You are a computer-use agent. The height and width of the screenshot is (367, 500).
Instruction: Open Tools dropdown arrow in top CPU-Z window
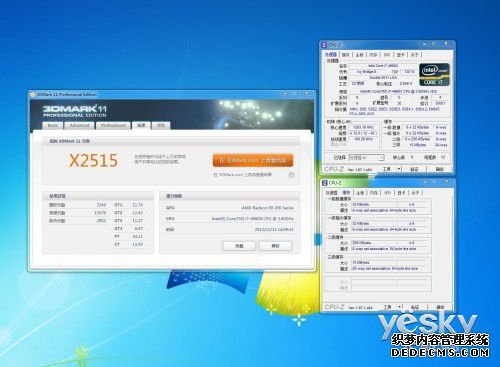(x=399, y=169)
